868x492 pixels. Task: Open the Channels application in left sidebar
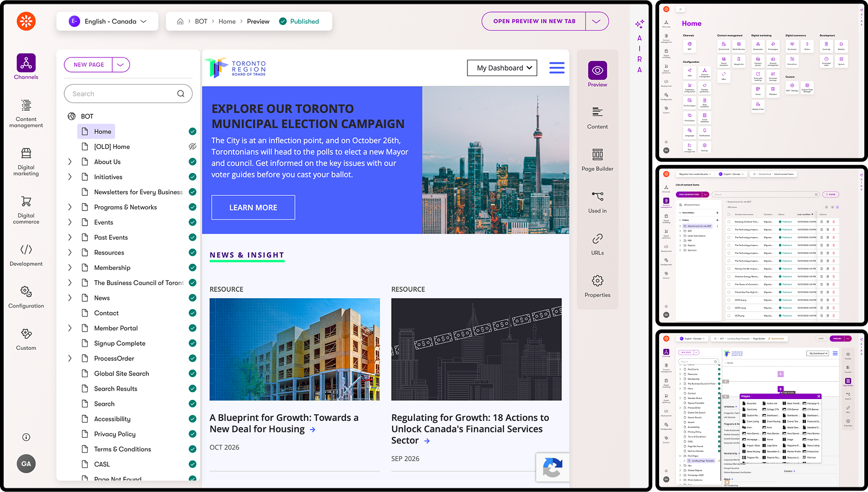pyautogui.click(x=26, y=66)
